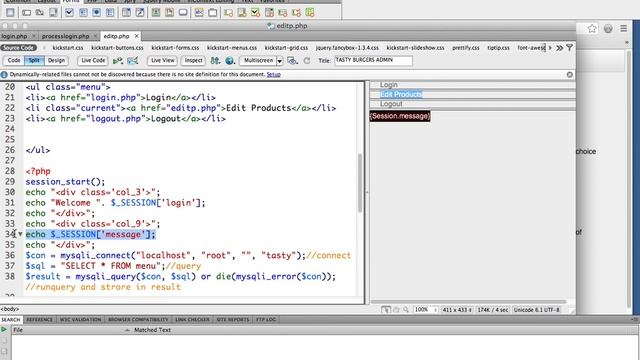Screen dimensions: 640x360
Task: Open Preview in Browser globe icon
Action: (230, 61)
